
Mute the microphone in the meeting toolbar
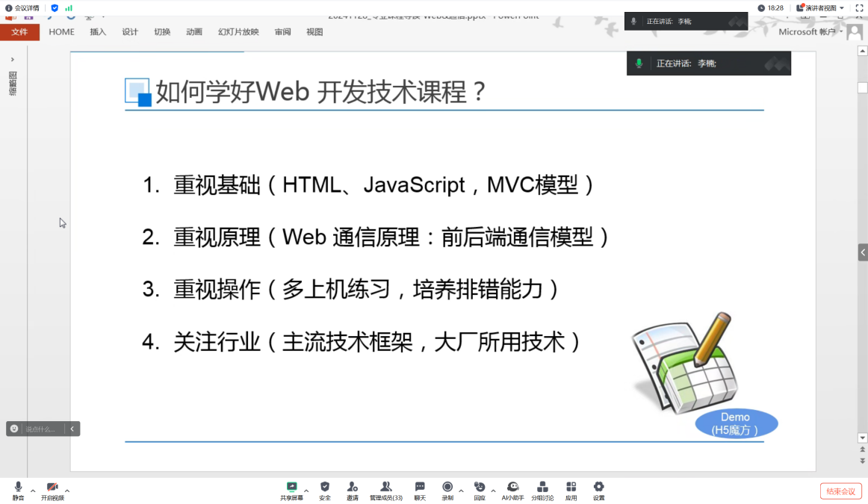(x=18, y=488)
